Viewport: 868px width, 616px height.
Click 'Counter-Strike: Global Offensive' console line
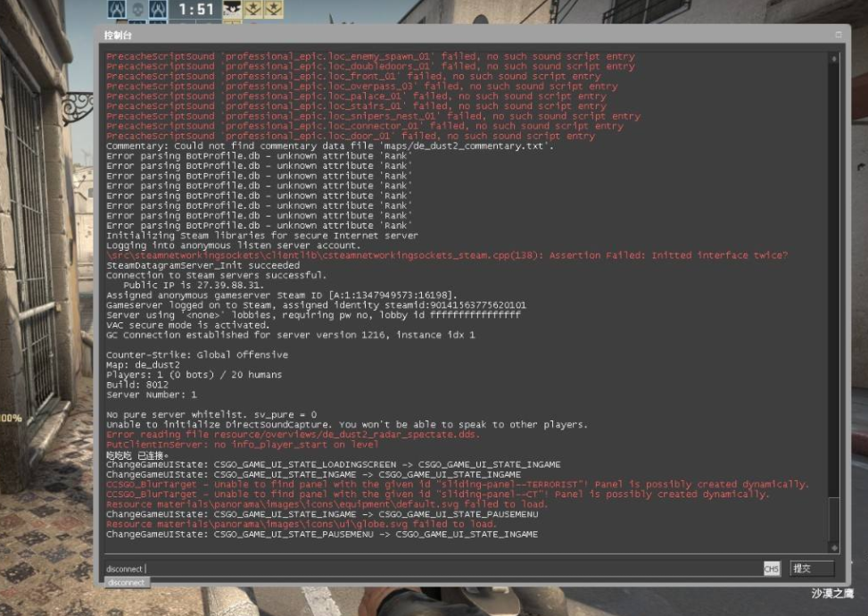pos(196,354)
